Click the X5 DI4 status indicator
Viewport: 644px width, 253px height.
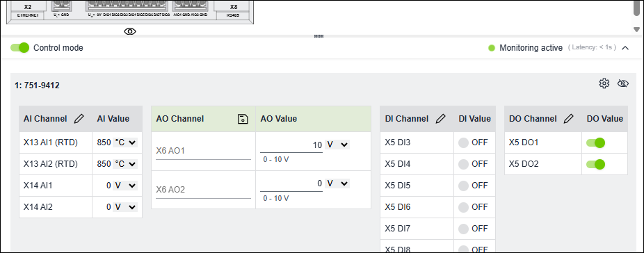[x=463, y=164]
